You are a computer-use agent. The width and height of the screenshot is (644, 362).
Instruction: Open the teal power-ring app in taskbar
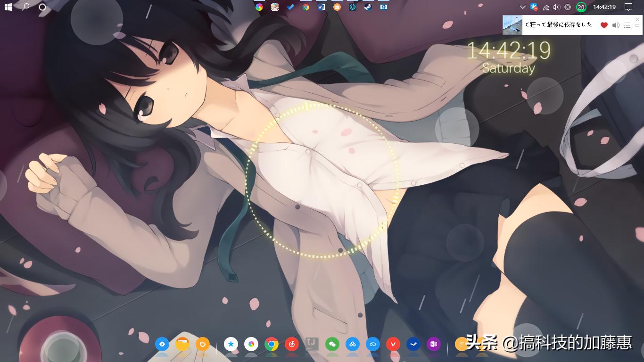[x=353, y=7]
